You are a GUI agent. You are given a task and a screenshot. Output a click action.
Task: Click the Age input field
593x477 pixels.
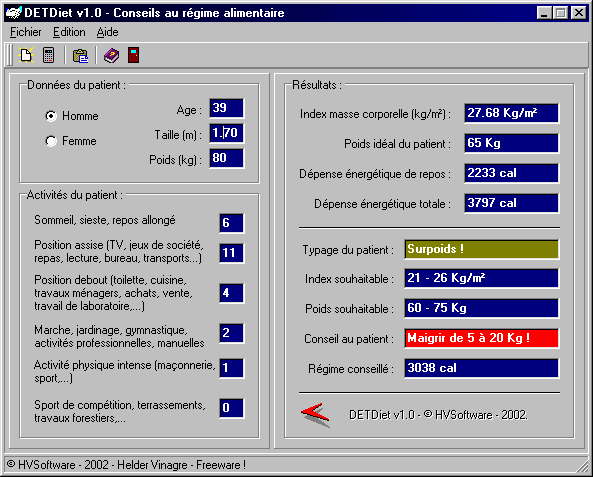(227, 108)
